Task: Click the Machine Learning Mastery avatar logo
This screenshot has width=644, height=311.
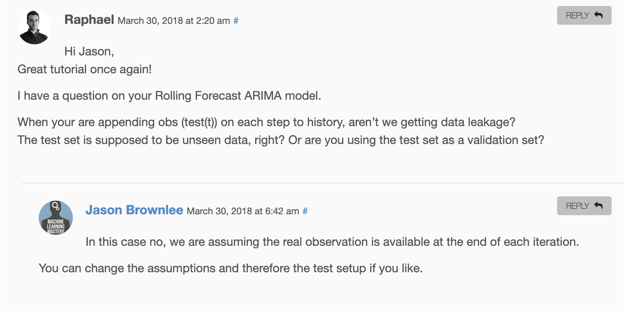Action: [x=56, y=218]
